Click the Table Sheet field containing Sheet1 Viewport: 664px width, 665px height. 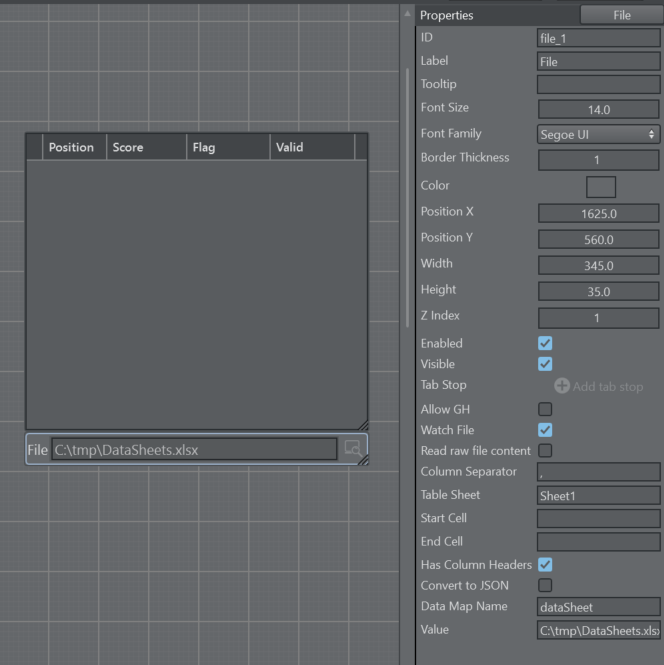click(x=598, y=495)
